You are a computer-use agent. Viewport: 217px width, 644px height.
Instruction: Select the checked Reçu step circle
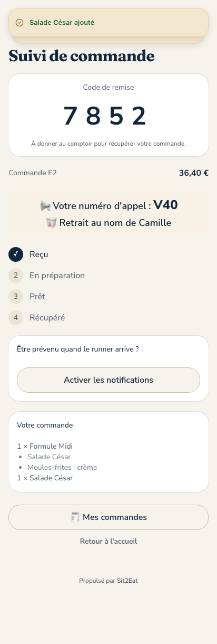[16, 254]
